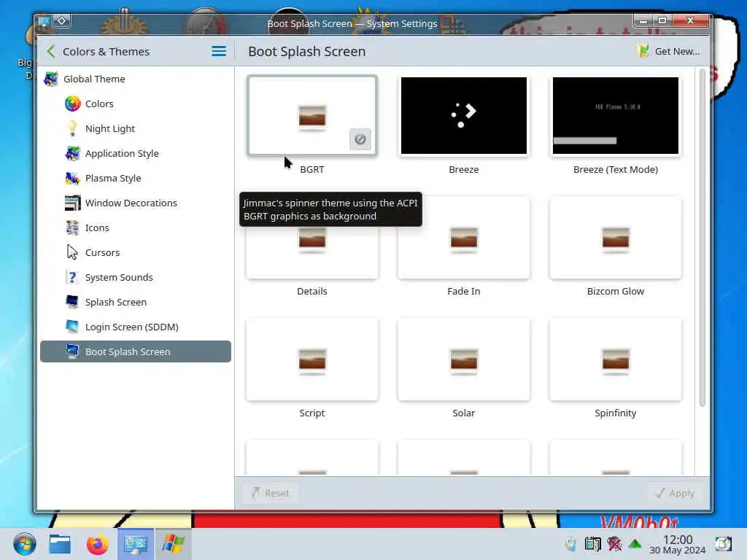
Task: Open the Splash Screen label
Action: pos(116,302)
